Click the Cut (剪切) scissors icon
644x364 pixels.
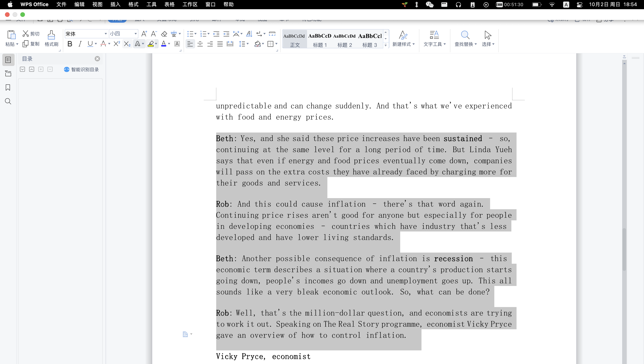(x=25, y=34)
